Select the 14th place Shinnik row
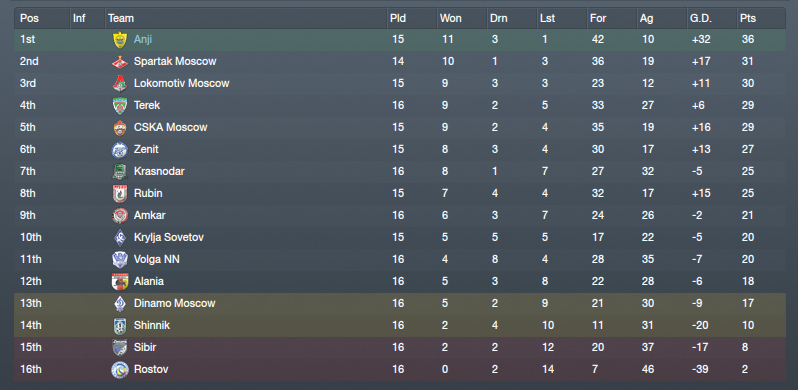Screen dimensions: 798x390 (400, 325)
